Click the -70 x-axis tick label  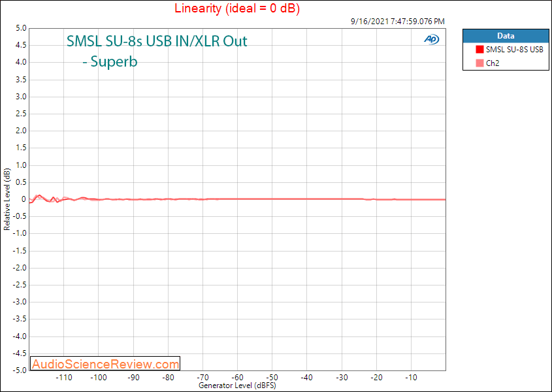[203, 378]
